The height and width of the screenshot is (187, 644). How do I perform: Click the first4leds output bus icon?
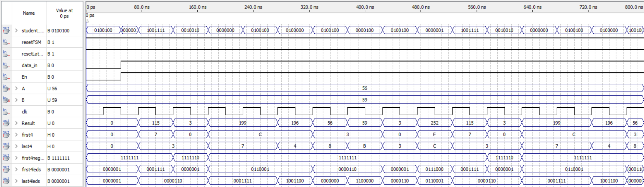6,170
